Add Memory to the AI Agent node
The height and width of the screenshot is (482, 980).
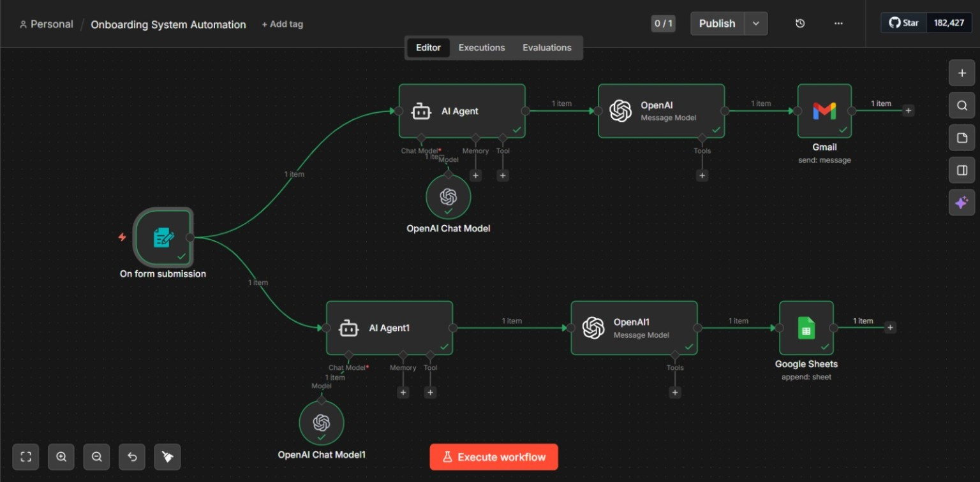pyautogui.click(x=475, y=175)
